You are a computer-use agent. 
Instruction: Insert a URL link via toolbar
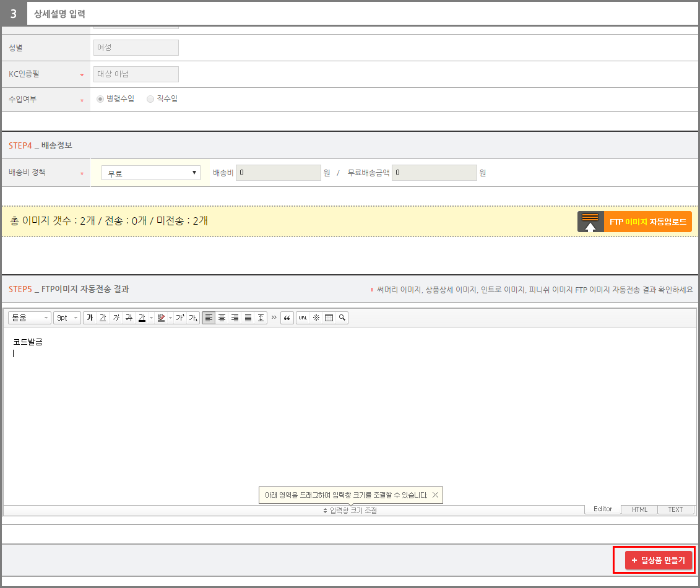(303, 318)
